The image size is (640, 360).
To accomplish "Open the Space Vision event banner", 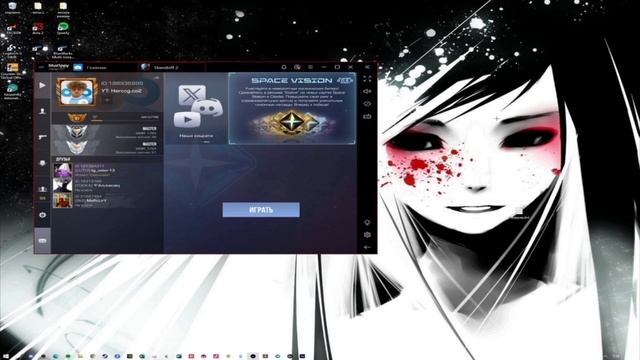I will (292, 108).
